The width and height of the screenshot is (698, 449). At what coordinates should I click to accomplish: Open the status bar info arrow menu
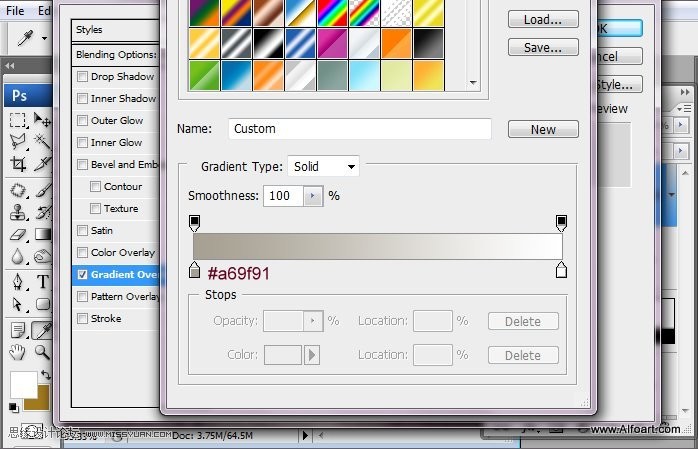[x=305, y=435]
